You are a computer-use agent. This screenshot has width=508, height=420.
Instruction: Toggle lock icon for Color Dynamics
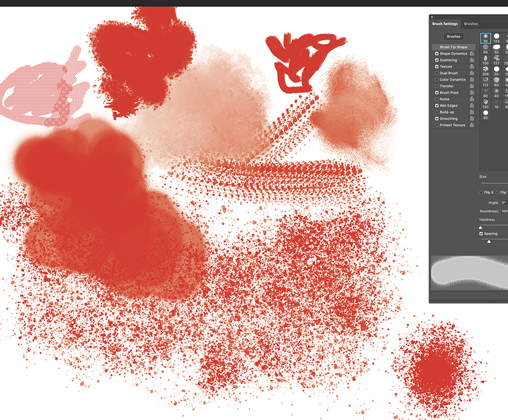[x=472, y=80]
